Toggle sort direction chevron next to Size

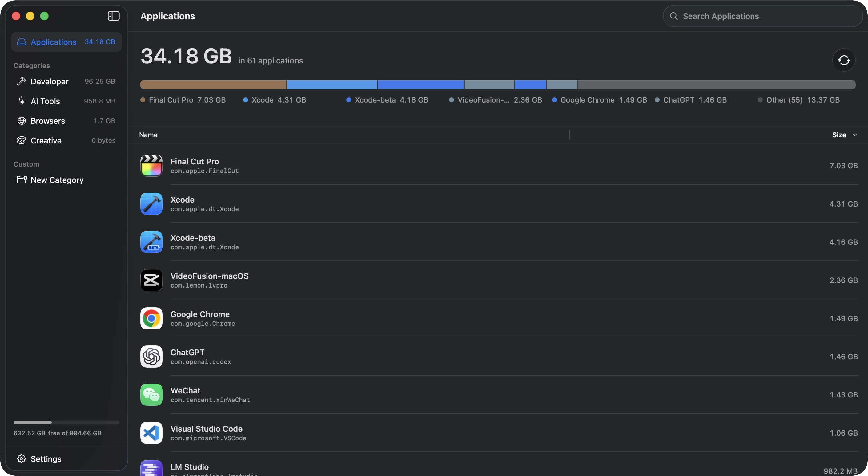[854, 135]
